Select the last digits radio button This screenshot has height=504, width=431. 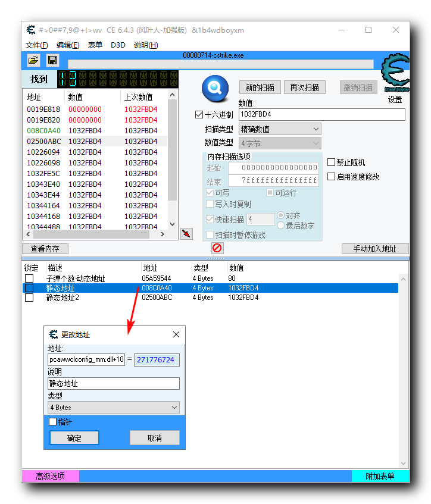click(281, 226)
